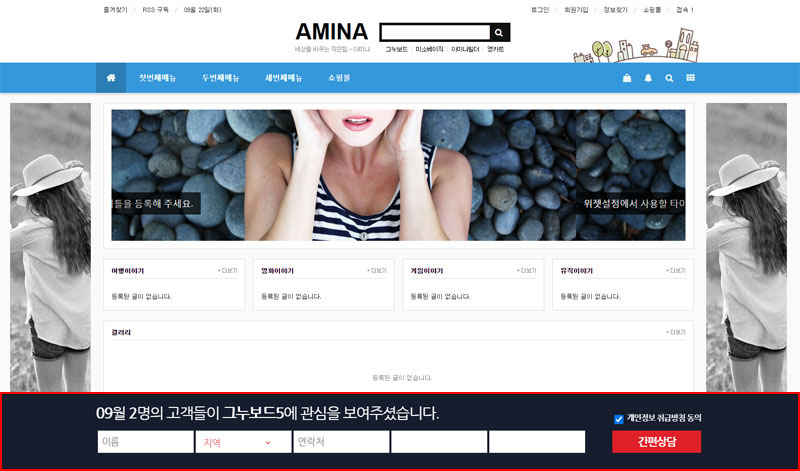Open the shopping bag icon in navbar
Image resolution: width=800 pixels, height=471 pixels.
click(627, 78)
